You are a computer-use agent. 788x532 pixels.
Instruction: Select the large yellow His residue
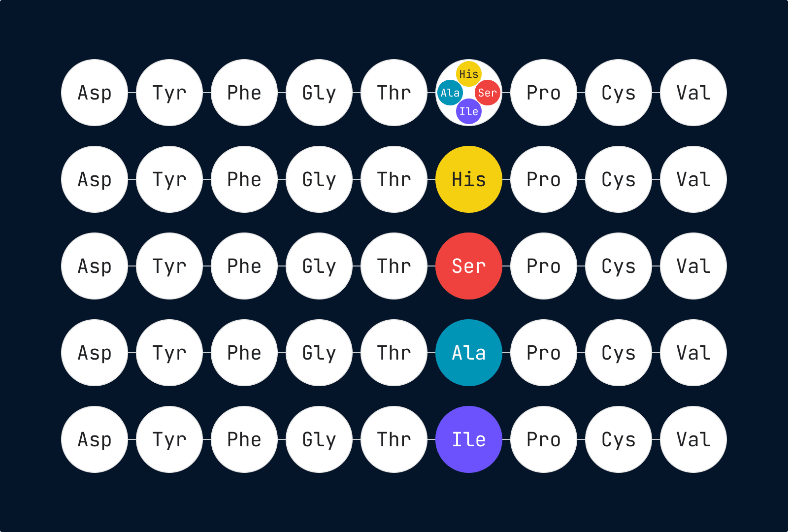tap(469, 179)
